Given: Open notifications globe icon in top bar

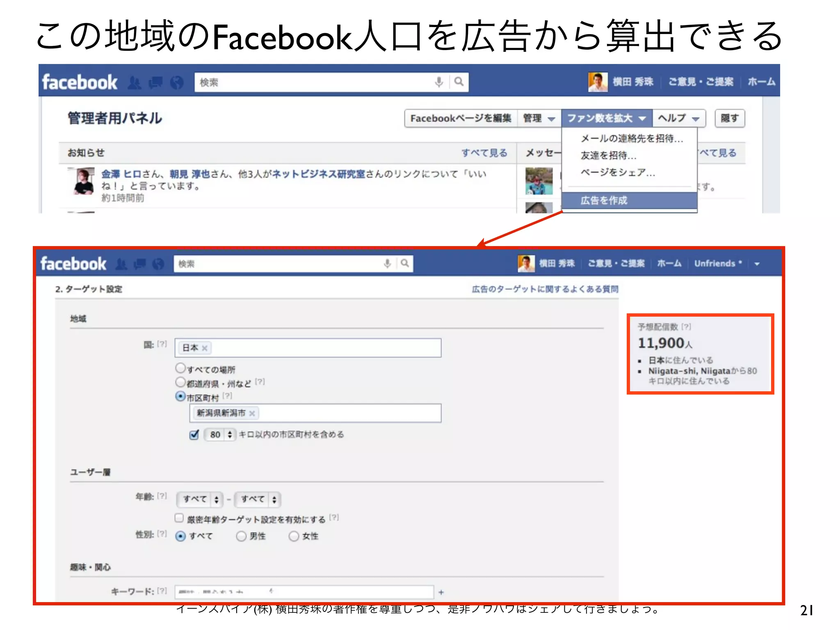Looking at the screenshot, I should pyautogui.click(x=177, y=83).
